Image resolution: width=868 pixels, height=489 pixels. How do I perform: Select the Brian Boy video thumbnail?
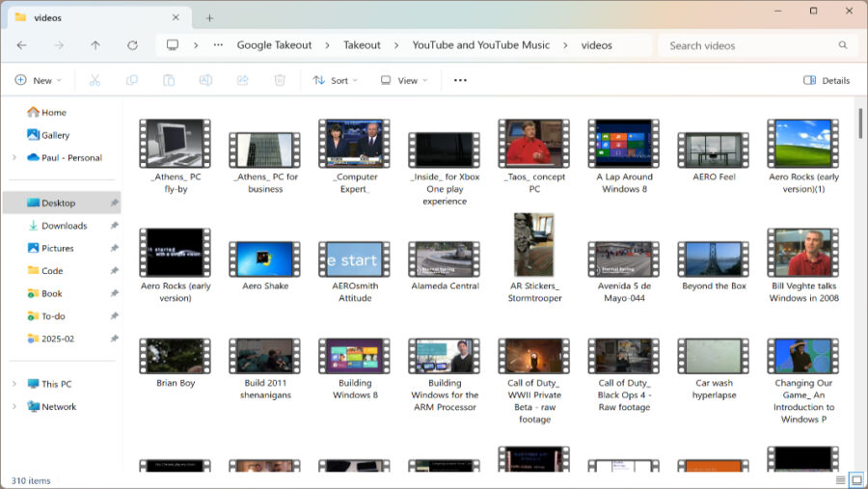point(175,355)
